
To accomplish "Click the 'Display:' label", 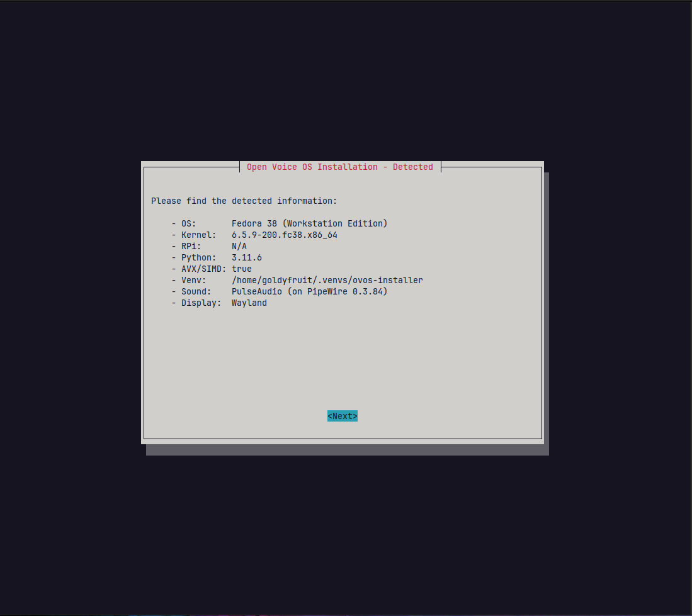I will 201,303.
